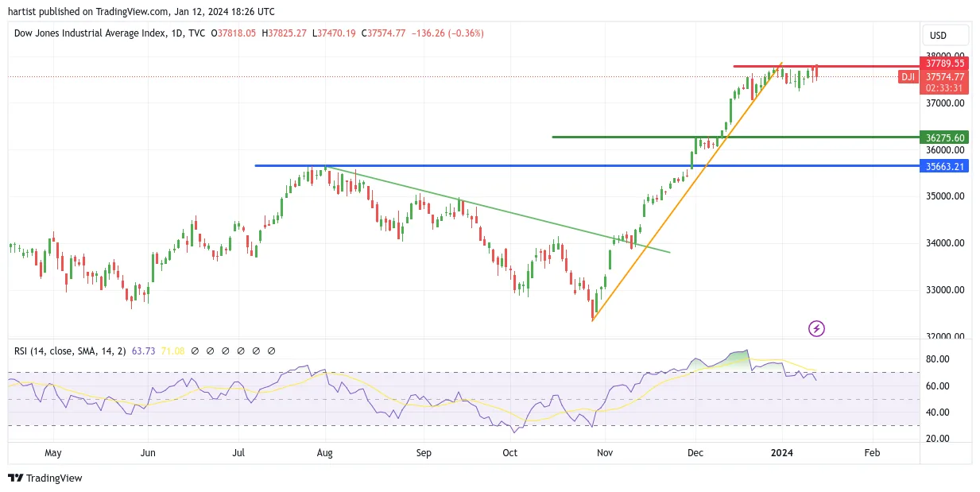Image resolution: width=980 pixels, height=492 pixels.
Task: Click the red 37789.55 price label
Action: pos(945,64)
